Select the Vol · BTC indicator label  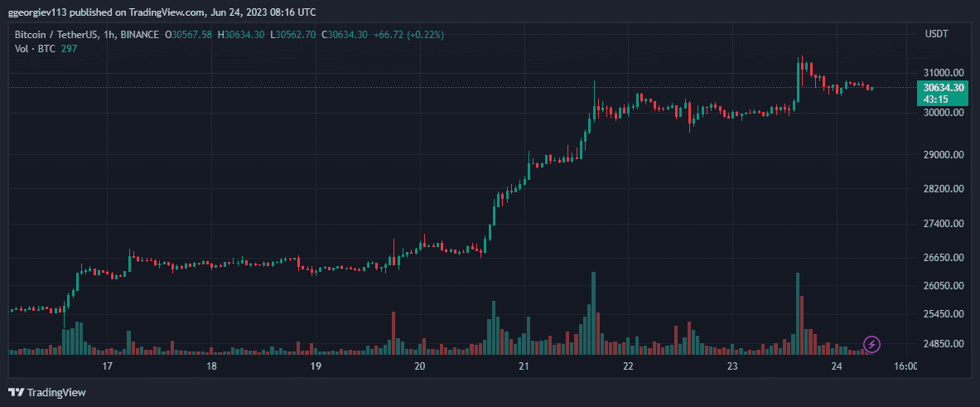tap(34, 49)
